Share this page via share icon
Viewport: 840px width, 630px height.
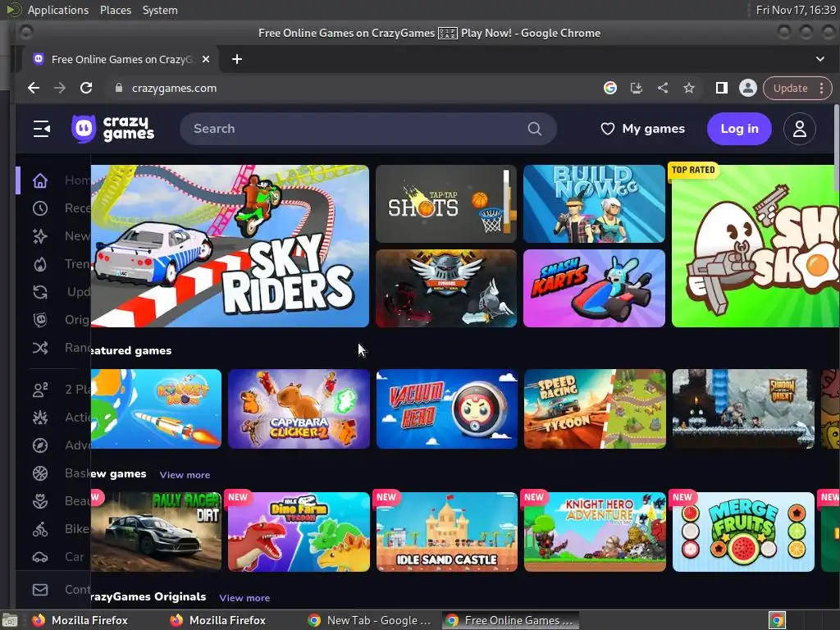(x=663, y=88)
